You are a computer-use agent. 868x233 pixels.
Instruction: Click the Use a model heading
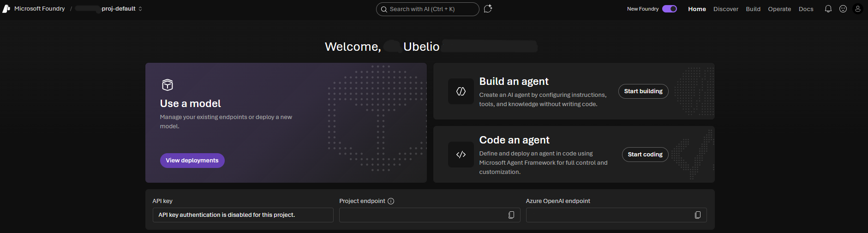pos(191,103)
